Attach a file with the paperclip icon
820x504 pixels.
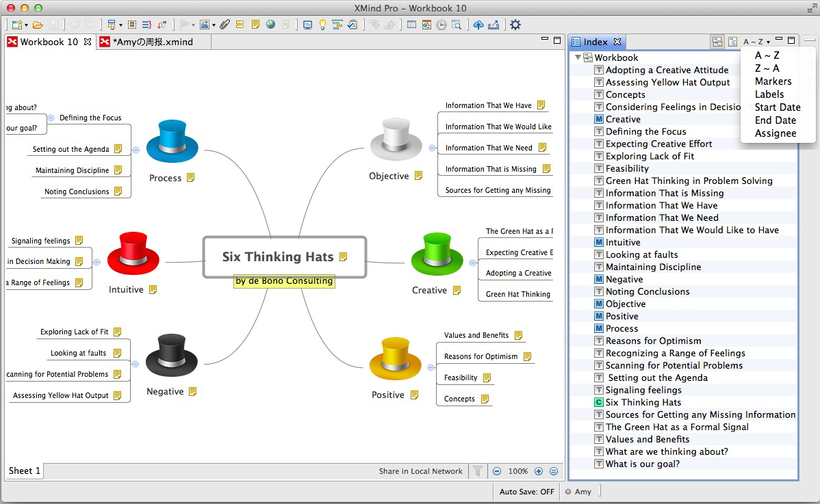(x=225, y=25)
